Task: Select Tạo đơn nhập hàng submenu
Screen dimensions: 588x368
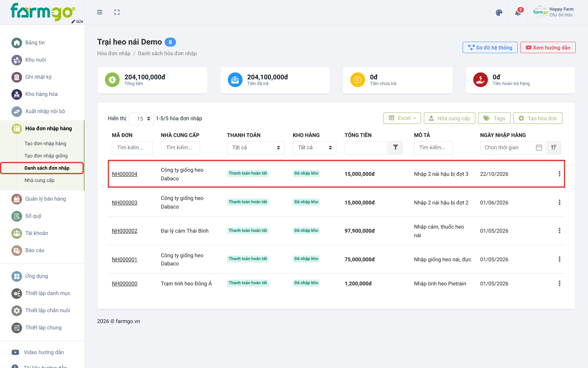Action: (x=45, y=143)
